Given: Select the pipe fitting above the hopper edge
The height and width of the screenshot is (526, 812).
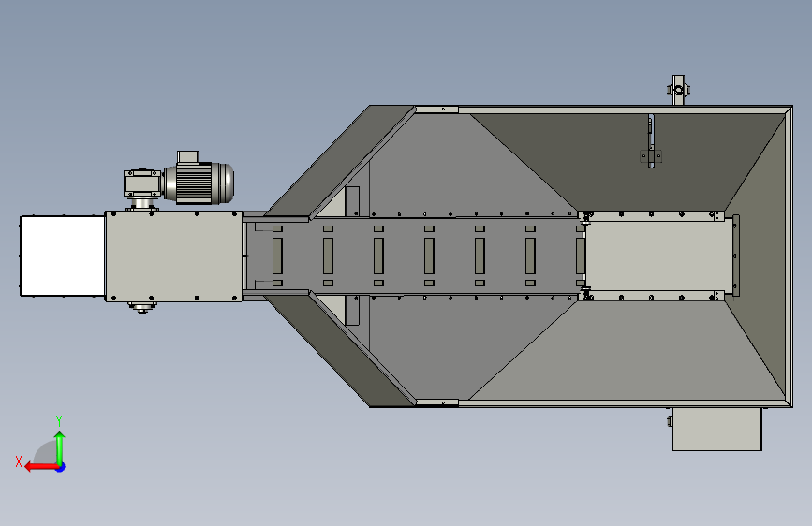Looking at the screenshot, I should [x=678, y=90].
